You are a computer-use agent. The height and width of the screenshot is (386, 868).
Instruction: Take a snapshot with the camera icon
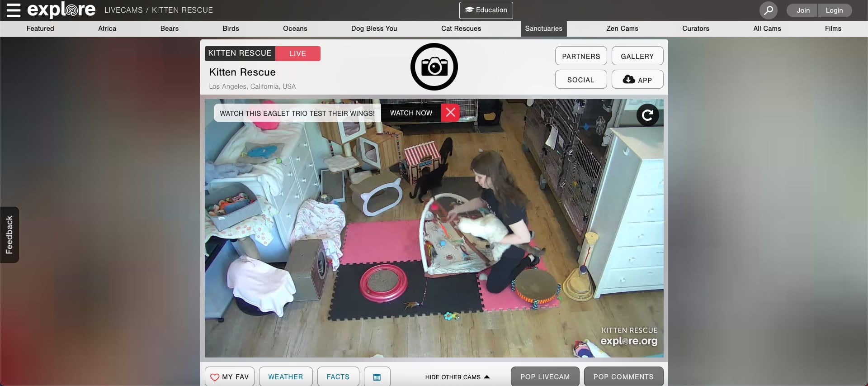tap(434, 67)
